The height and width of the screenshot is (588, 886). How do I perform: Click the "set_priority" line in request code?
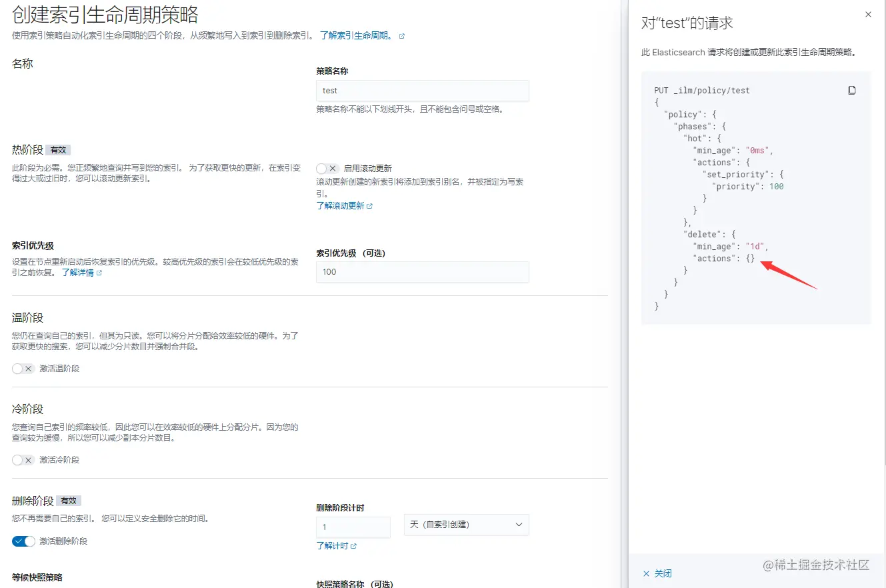(743, 175)
